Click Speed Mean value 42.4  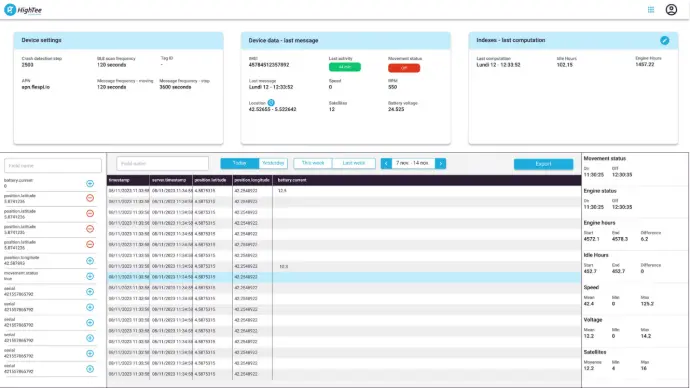589,304
